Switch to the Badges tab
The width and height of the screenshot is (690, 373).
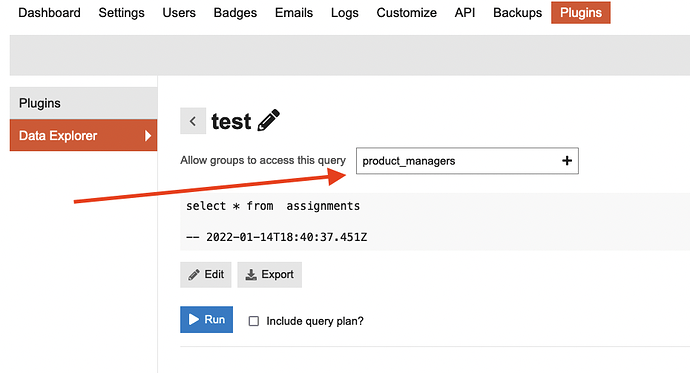[235, 13]
